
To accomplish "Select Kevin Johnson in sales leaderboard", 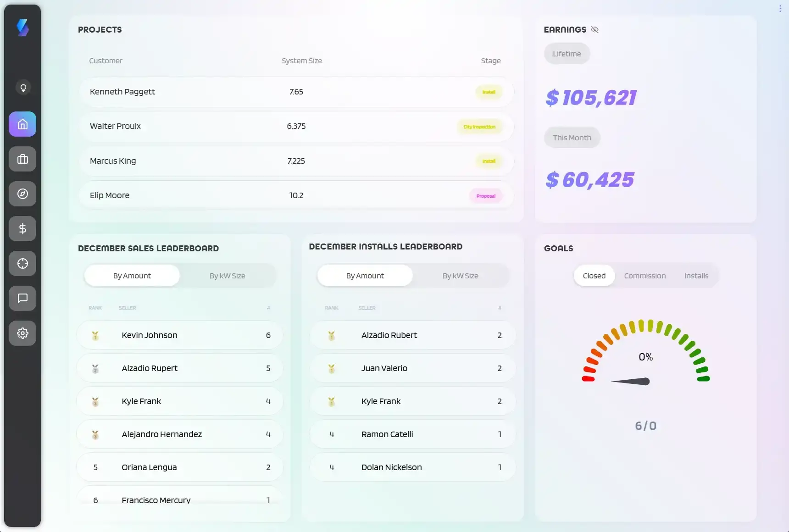I will 179,335.
